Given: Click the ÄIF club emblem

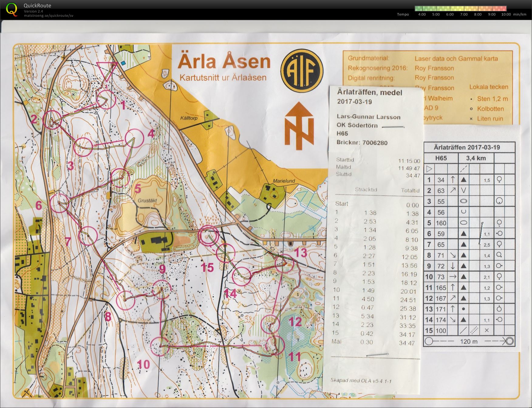Looking at the screenshot, I should (301, 71).
